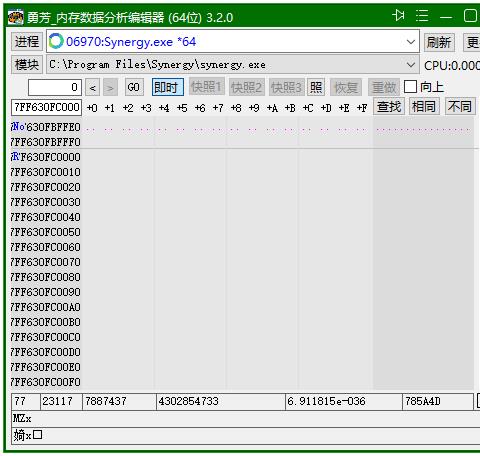
Task: Go forward with the > arrow button
Action: pyautogui.click(x=110, y=87)
